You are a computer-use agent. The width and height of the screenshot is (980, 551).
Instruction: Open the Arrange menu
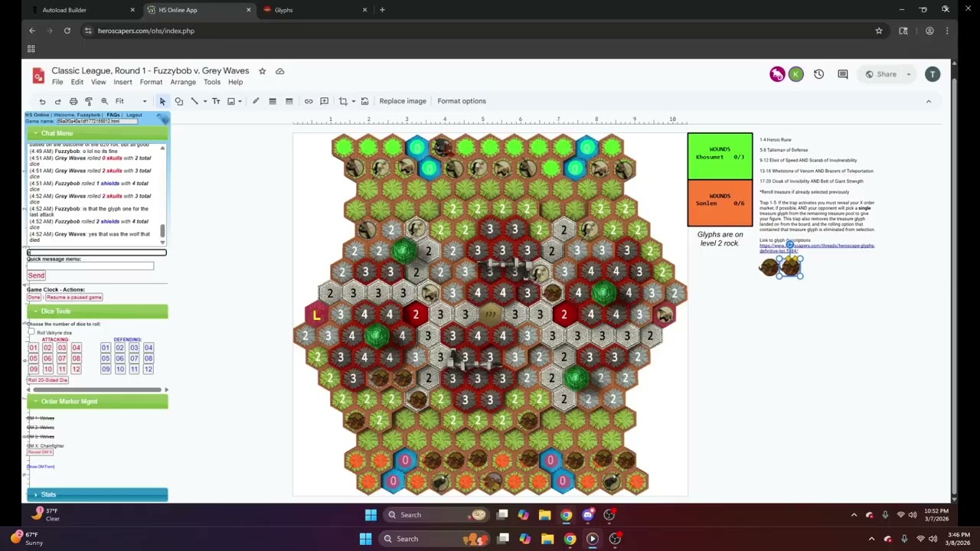pyautogui.click(x=183, y=83)
